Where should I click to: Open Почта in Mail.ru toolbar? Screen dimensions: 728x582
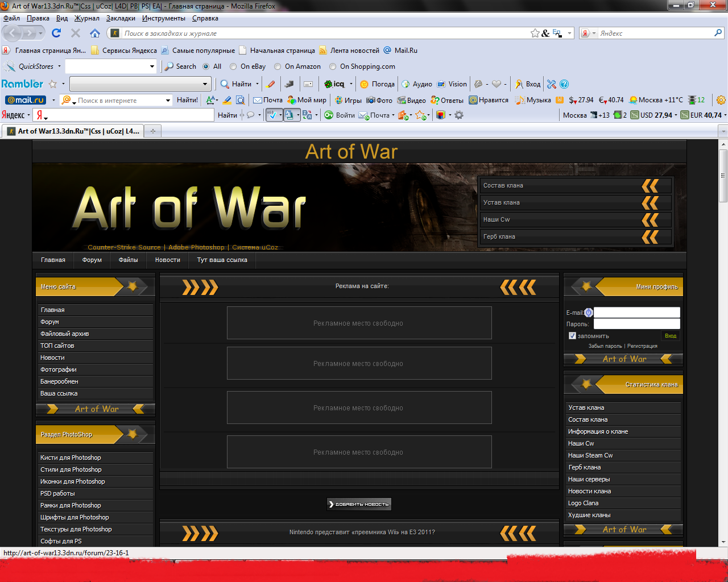pos(268,100)
